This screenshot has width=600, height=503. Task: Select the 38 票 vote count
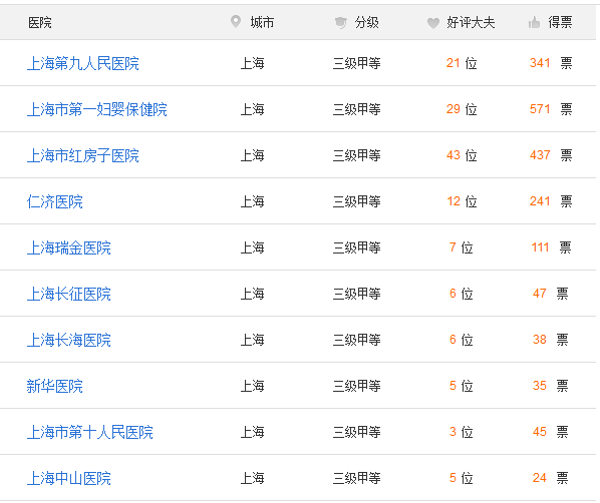tap(551, 340)
